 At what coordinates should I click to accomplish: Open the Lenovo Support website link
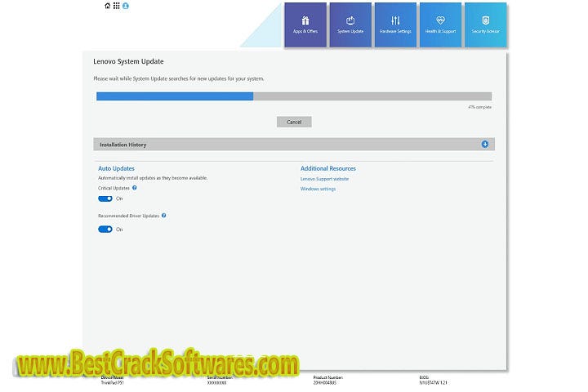coord(324,179)
